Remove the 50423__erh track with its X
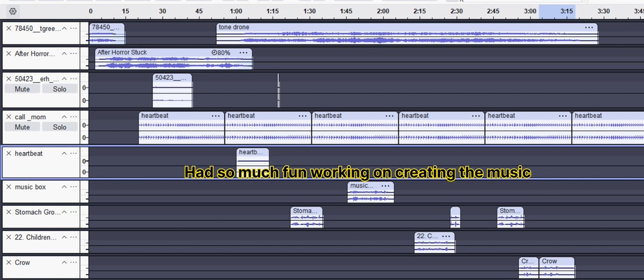 9,79
